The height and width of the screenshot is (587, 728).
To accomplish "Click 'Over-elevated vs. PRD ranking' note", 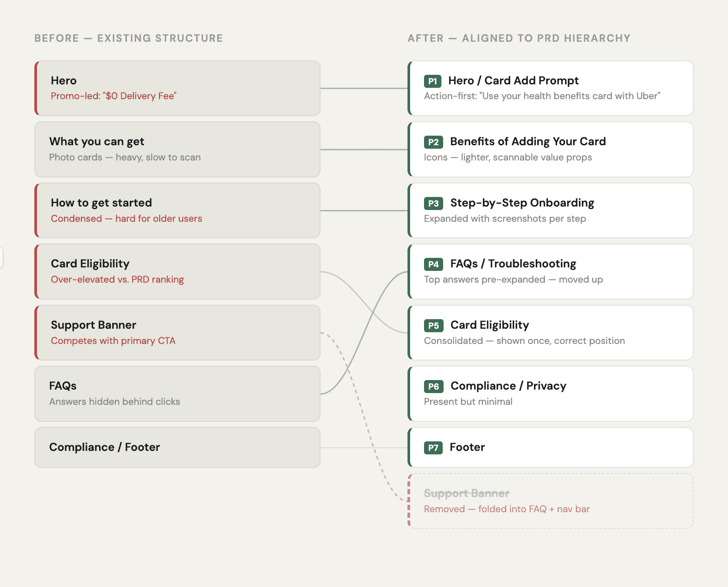I will pyautogui.click(x=117, y=279).
